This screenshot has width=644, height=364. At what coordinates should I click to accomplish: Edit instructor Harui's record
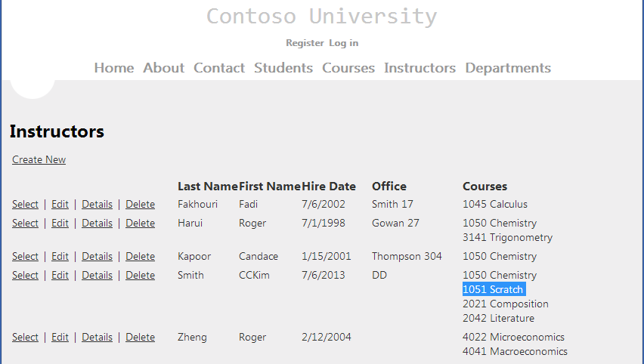(x=60, y=224)
